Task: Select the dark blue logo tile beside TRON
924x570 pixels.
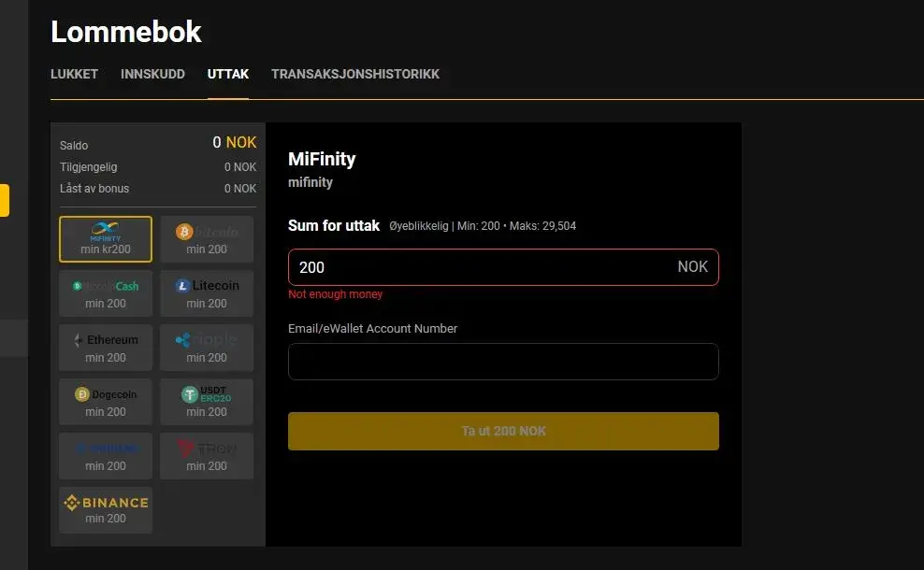Action: (x=106, y=456)
